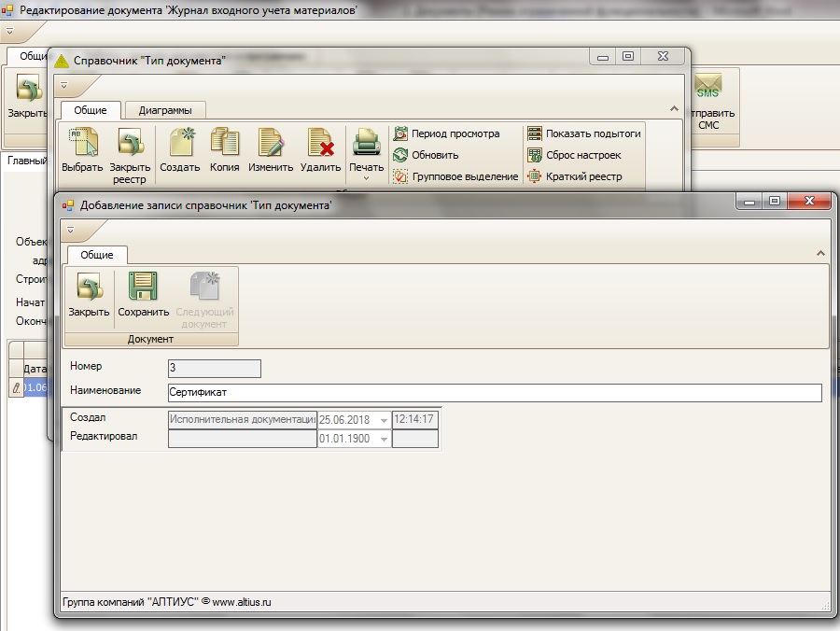Image resolution: width=840 pixels, height=631 pixels.
Task: Close the Добавление записи window
Action: pyautogui.click(x=809, y=201)
